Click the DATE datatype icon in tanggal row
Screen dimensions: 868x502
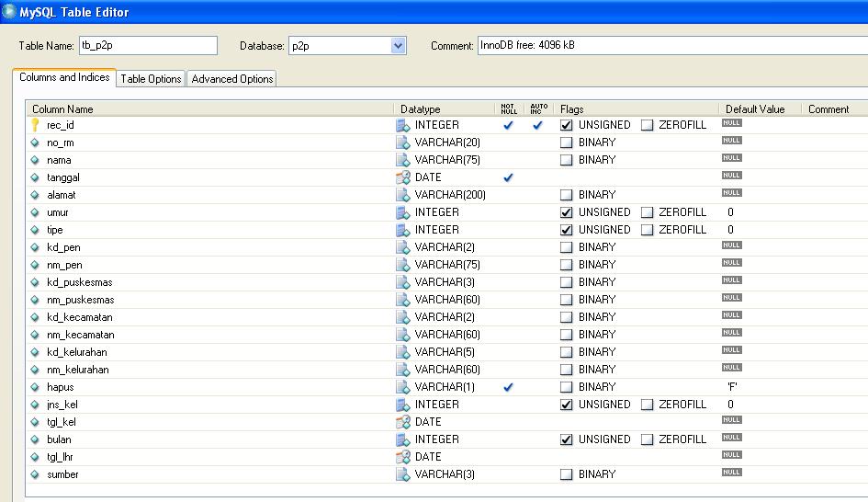pyautogui.click(x=403, y=177)
